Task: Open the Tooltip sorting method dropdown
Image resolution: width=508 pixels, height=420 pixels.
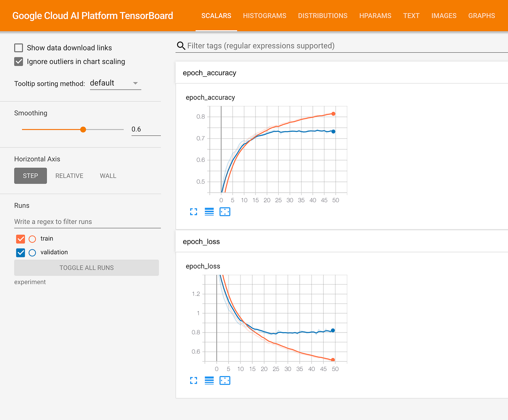Action: (x=115, y=83)
